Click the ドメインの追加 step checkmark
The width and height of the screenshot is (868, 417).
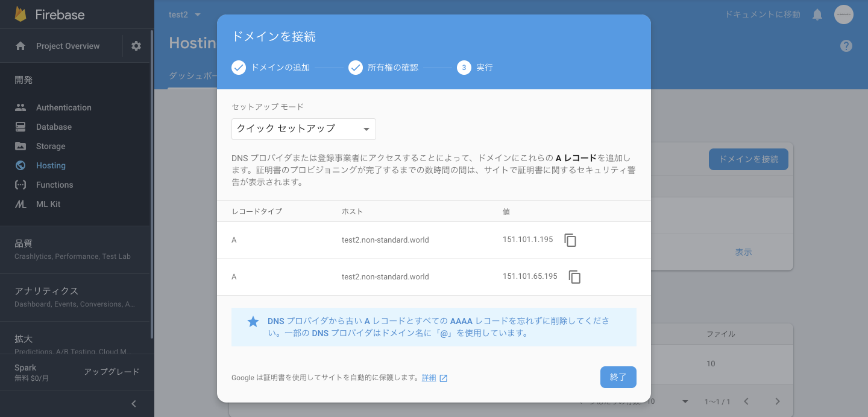pyautogui.click(x=239, y=68)
